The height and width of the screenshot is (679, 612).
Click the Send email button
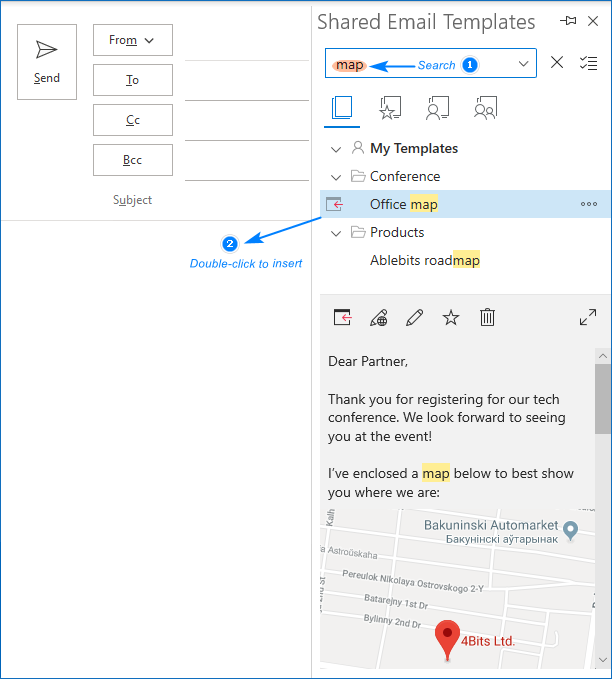tap(47, 62)
